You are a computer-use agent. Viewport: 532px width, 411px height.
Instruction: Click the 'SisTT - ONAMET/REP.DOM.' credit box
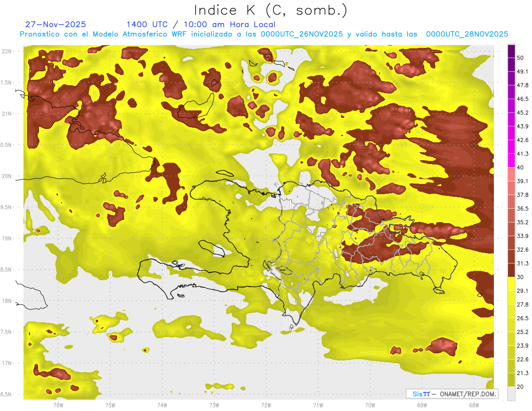coord(452,394)
